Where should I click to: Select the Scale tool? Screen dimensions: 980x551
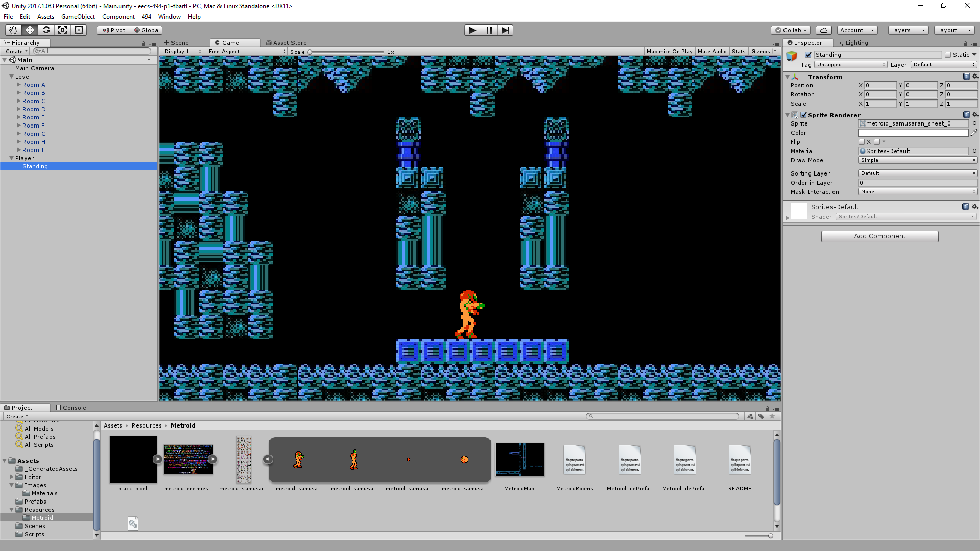[62, 30]
